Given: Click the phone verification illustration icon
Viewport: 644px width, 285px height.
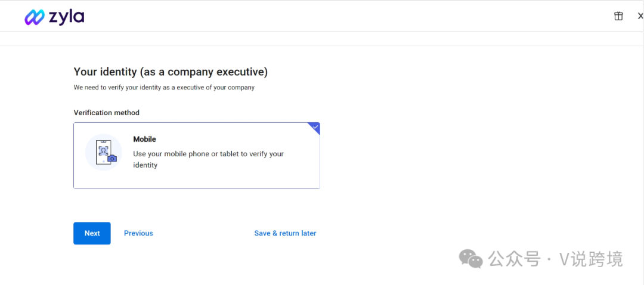Looking at the screenshot, I should (103, 151).
